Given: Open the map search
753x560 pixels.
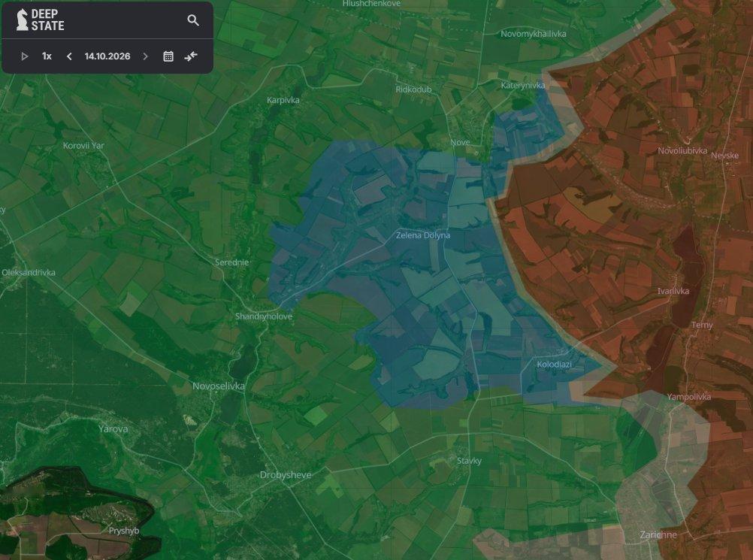Looking at the screenshot, I should (x=193, y=20).
